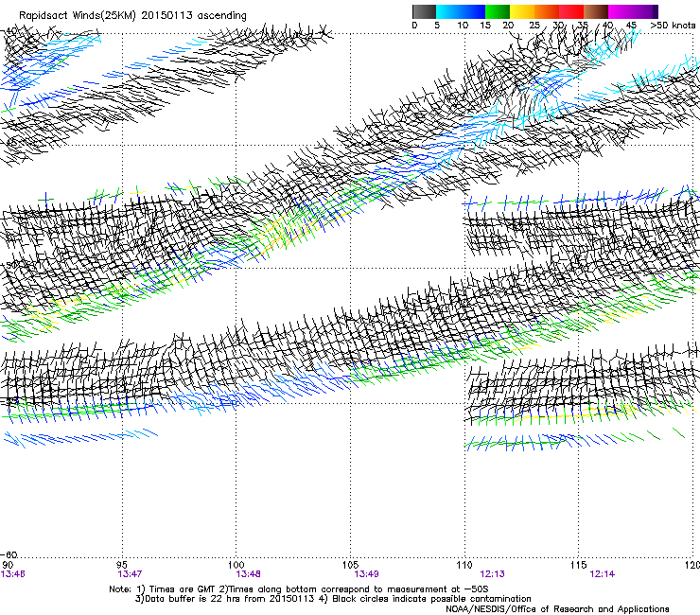This screenshot has width=700, height=615.
Task: Click legend tick label '25'
Action: pyautogui.click(x=534, y=26)
